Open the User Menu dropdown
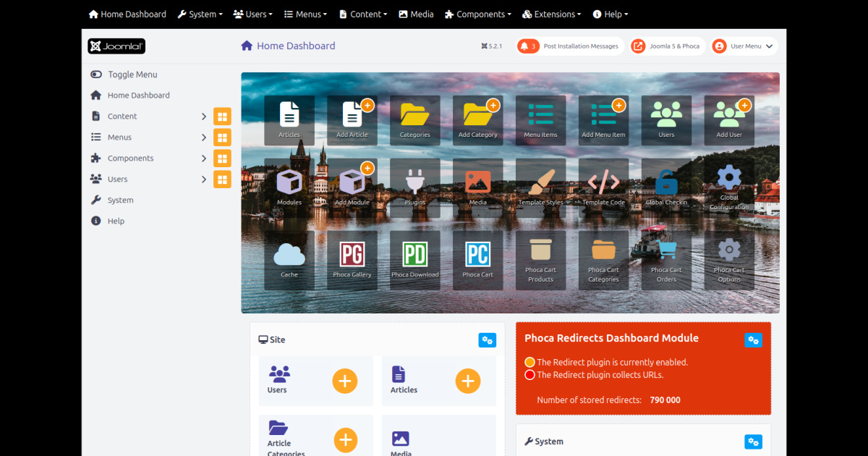Viewport: 868px width, 456px height. [x=744, y=46]
